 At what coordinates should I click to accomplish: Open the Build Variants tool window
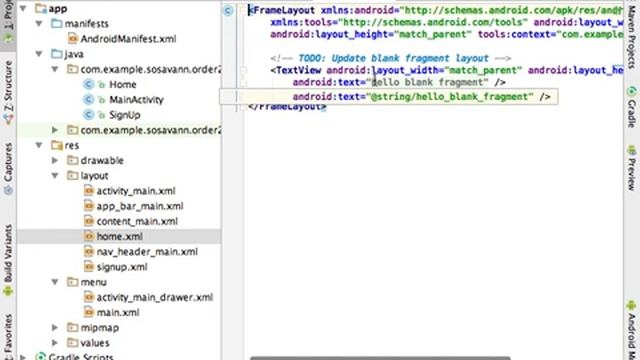8,260
